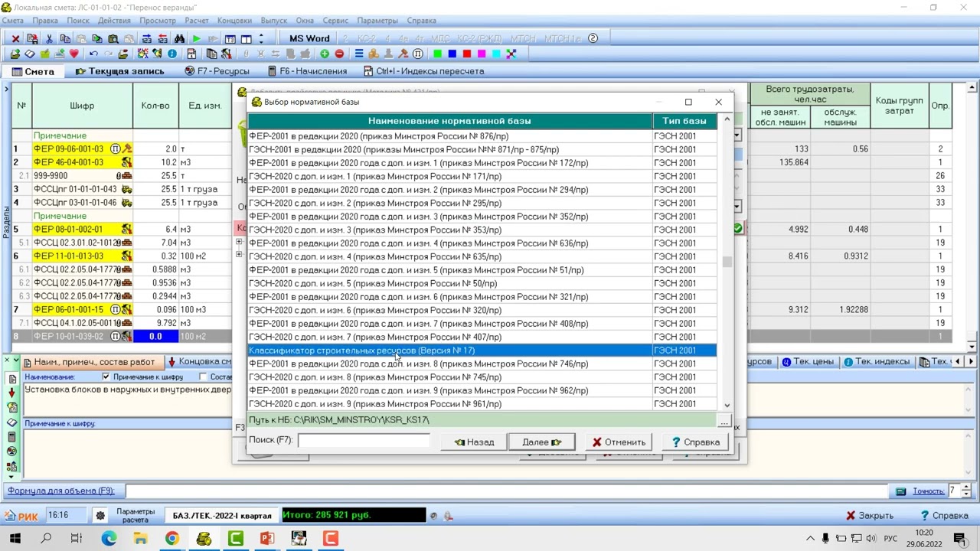
Task: Click the MS Word export button
Action: click(x=309, y=38)
